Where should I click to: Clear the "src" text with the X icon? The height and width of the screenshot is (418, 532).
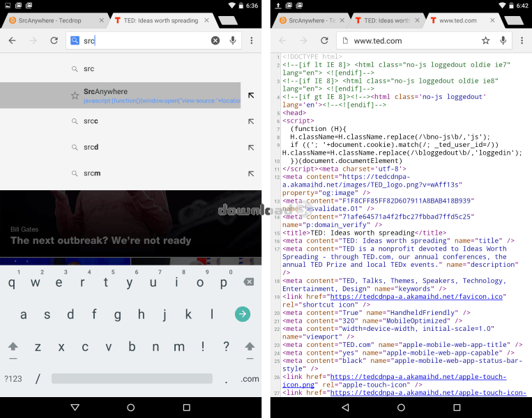[x=215, y=41]
